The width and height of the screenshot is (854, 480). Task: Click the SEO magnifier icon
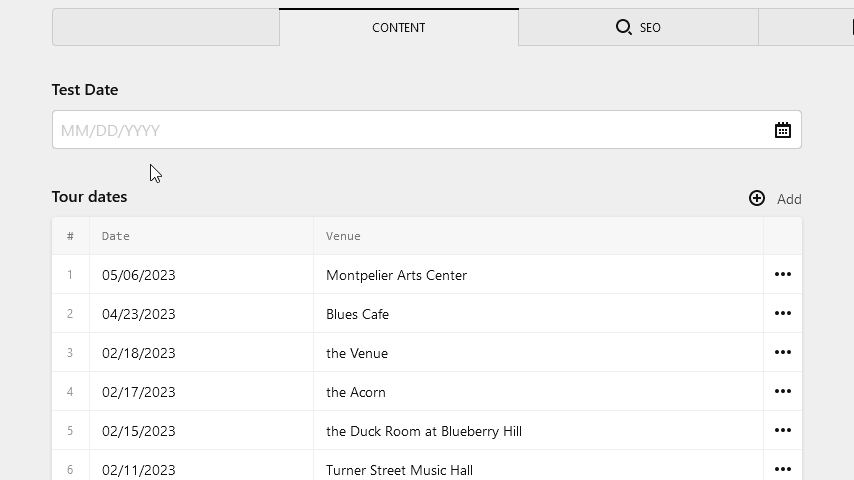click(623, 27)
